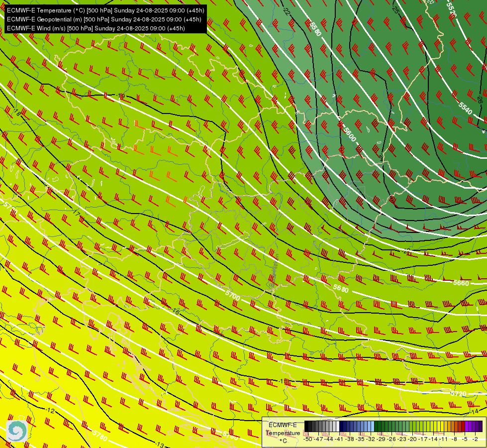Click the -12 isotherm contour label
This screenshot has height=448, width=487.
click(x=50, y=411)
